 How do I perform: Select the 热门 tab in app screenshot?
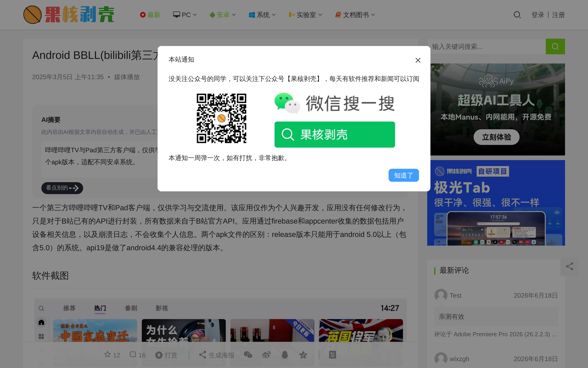click(100, 308)
